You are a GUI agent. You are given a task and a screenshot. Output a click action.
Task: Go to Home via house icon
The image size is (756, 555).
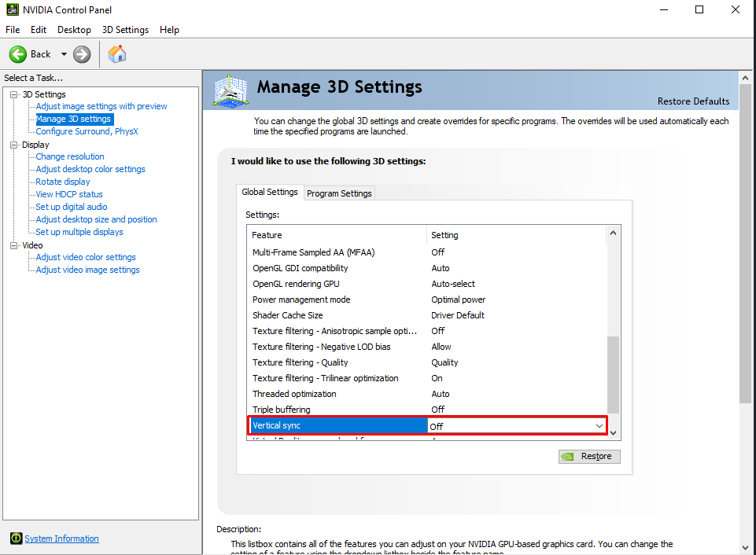pyautogui.click(x=117, y=54)
